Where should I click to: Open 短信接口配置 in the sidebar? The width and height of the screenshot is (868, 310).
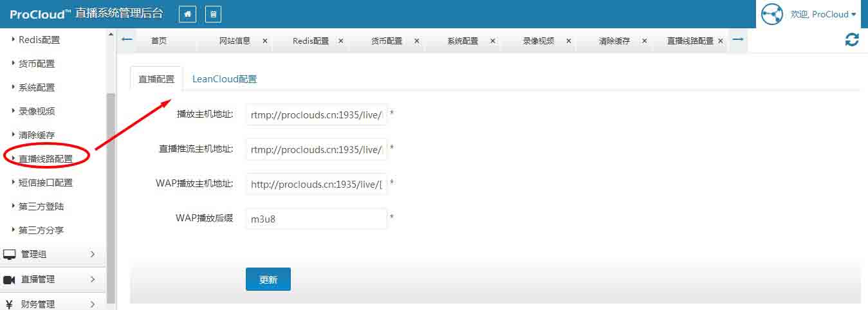pos(45,183)
